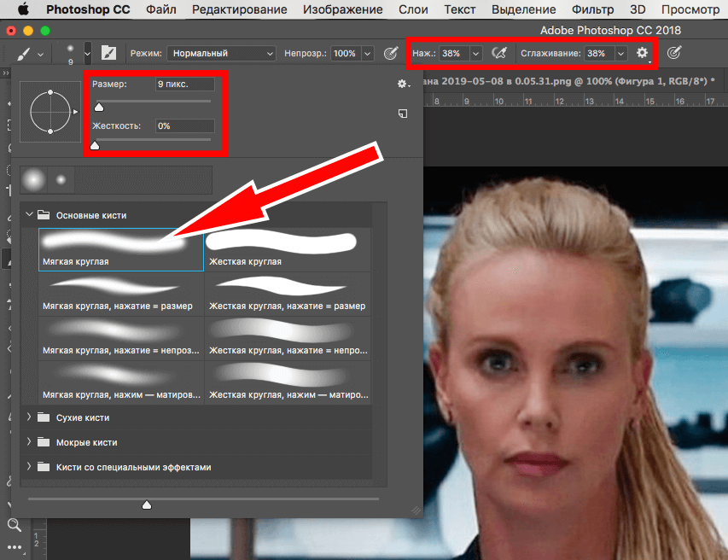Open the Режим blending mode dropdown
This screenshot has height=560, width=728.
221,53
